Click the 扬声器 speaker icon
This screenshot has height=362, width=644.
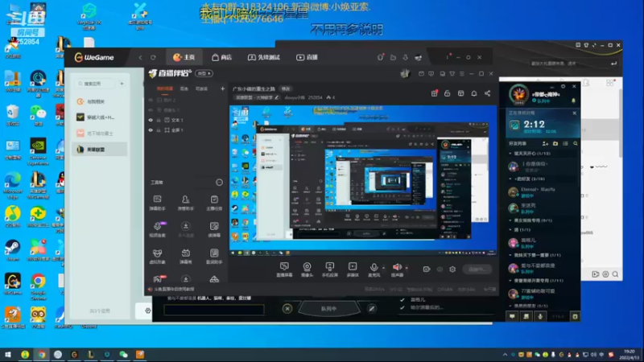(x=397, y=268)
